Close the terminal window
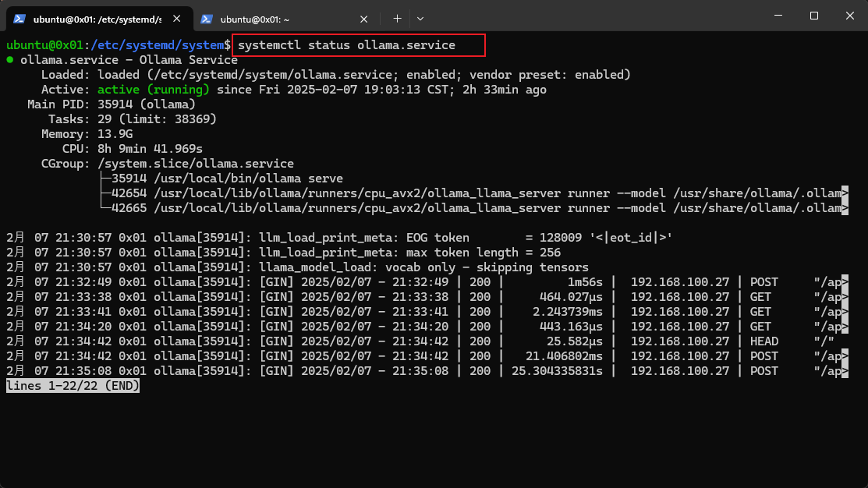 pyautogui.click(x=850, y=16)
